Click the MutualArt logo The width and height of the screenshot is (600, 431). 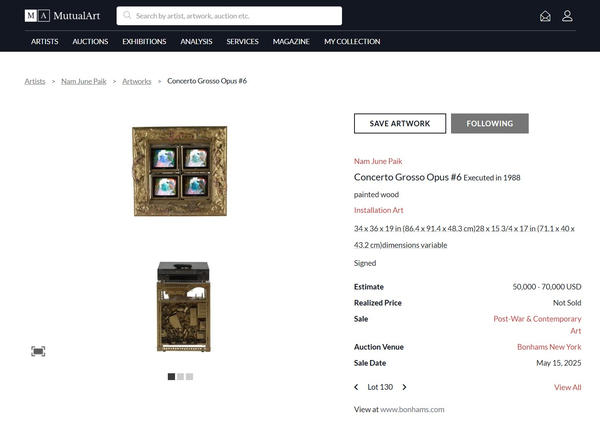point(62,16)
